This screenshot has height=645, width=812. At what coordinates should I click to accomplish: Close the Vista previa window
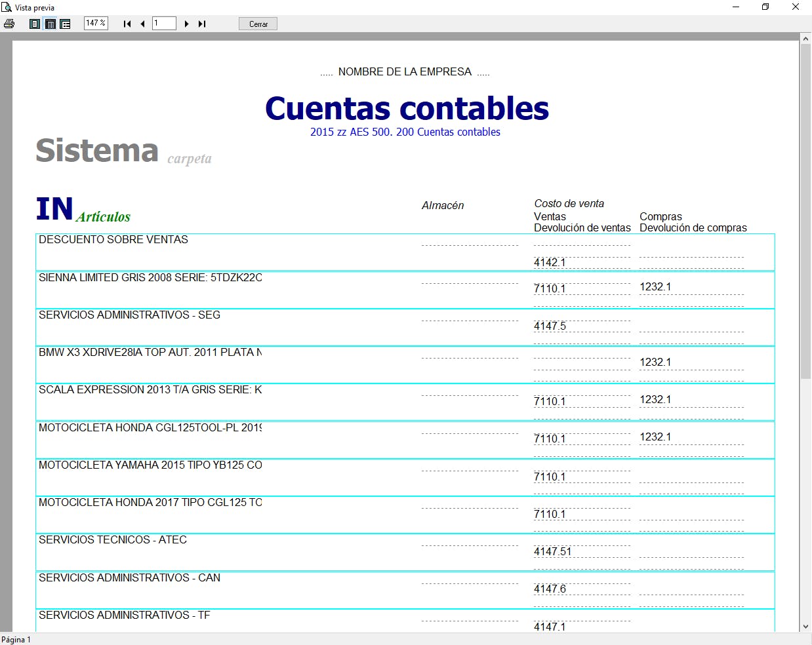click(796, 7)
